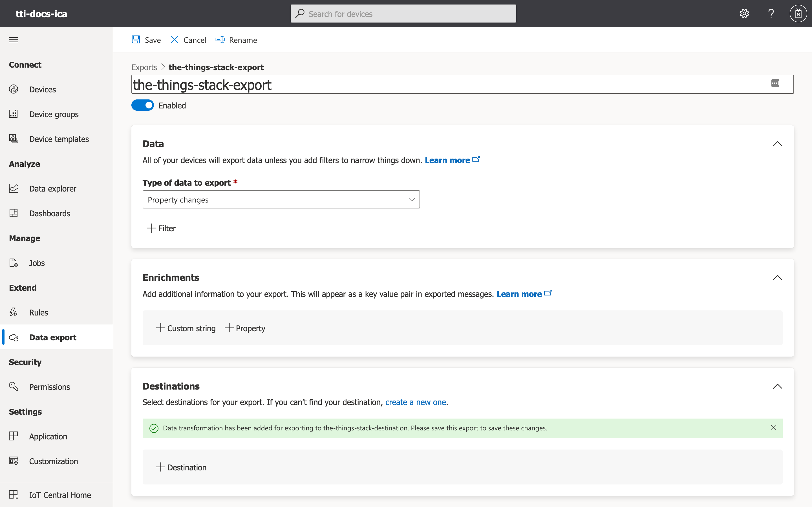
Task: Open Customization from its sidebar icon
Action: tap(14, 461)
